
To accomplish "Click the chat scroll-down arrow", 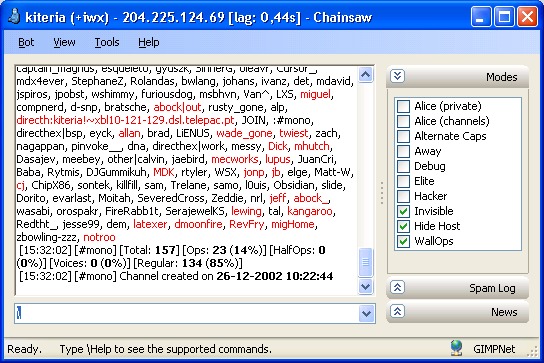I will (366, 287).
